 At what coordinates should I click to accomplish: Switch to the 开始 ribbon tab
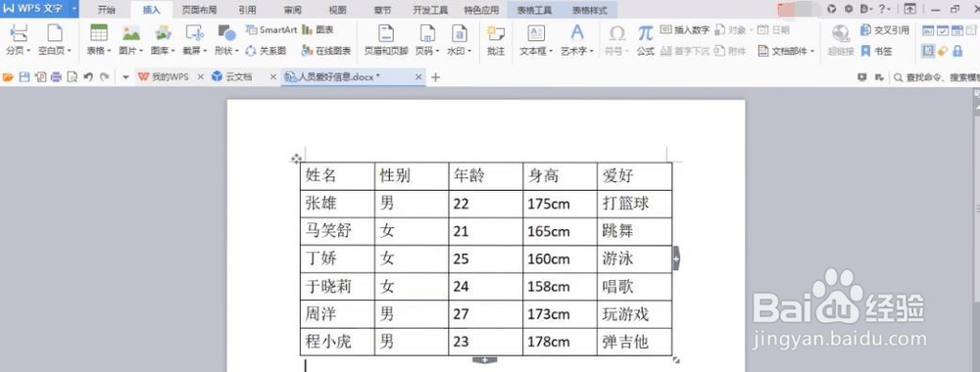107,10
